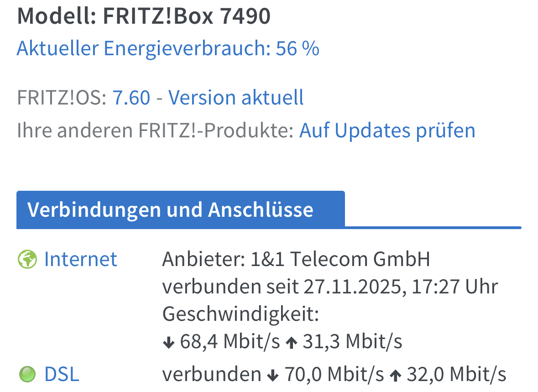Image resolution: width=538 pixels, height=392 pixels.
Task: Click the Modell: FRITZ!Box 7490 heading
Action: tap(143, 16)
